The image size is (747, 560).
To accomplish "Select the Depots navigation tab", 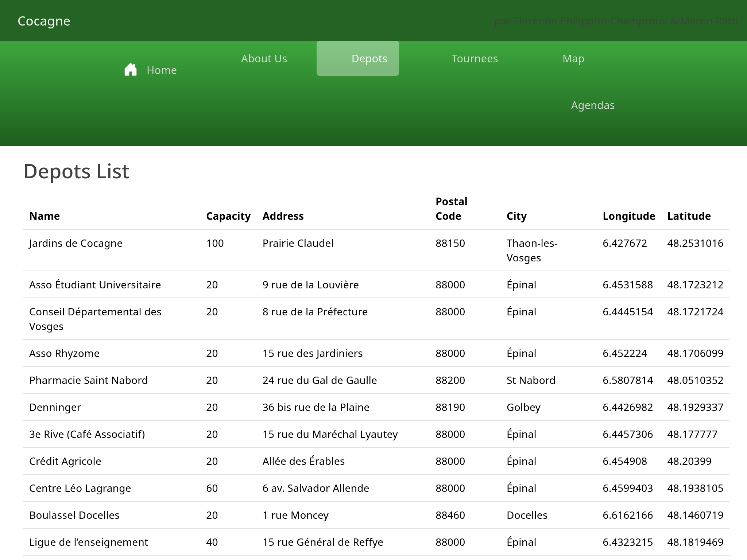I will pos(369,58).
